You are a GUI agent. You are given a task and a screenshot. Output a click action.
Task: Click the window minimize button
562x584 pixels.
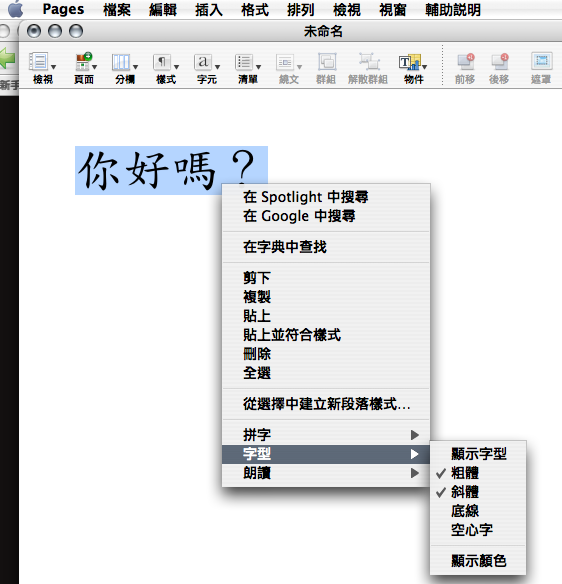click(x=55, y=31)
